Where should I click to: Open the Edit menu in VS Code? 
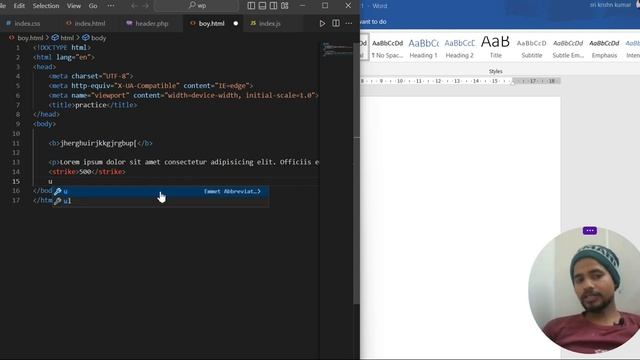19,6
